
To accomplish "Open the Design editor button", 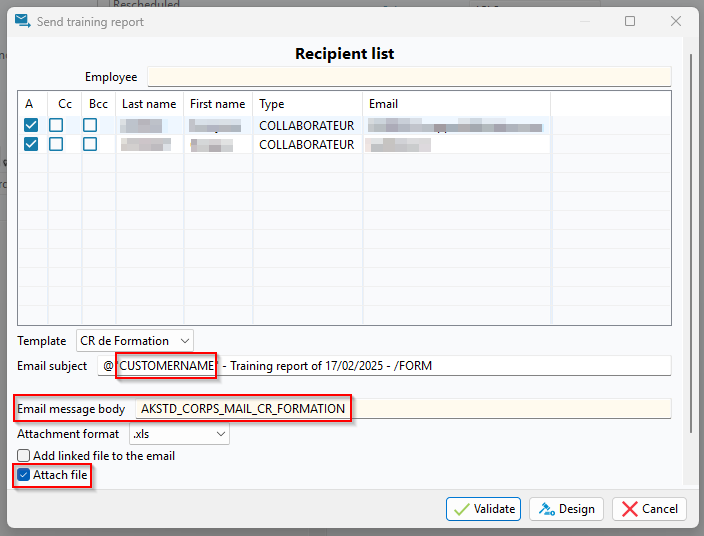I will [x=566, y=508].
